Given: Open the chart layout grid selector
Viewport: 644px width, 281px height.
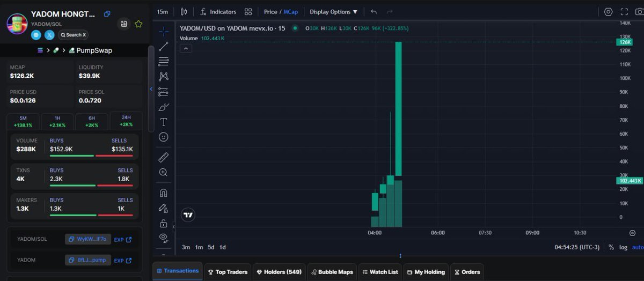Looking at the screenshot, I should (x=248, y=12).
